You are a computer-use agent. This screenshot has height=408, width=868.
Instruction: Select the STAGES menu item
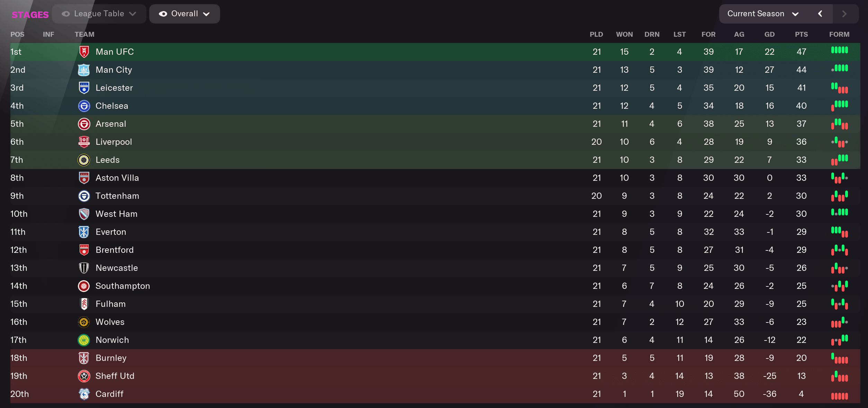tap(30, 15)
